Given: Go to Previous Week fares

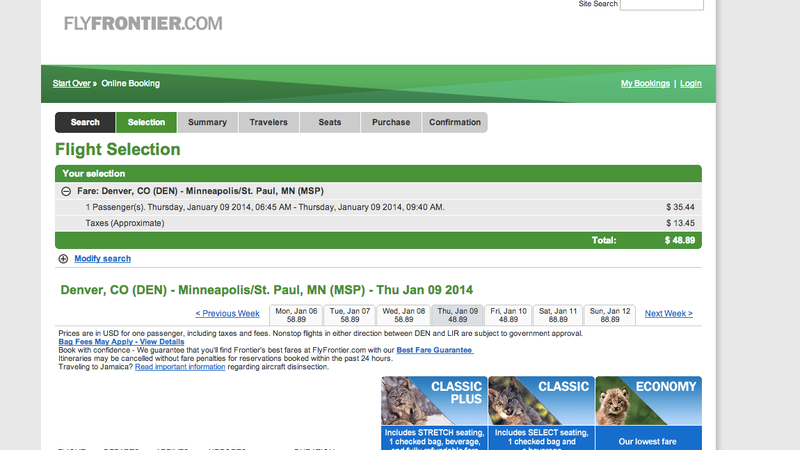Looking at the screenshot, I should 228,313.
